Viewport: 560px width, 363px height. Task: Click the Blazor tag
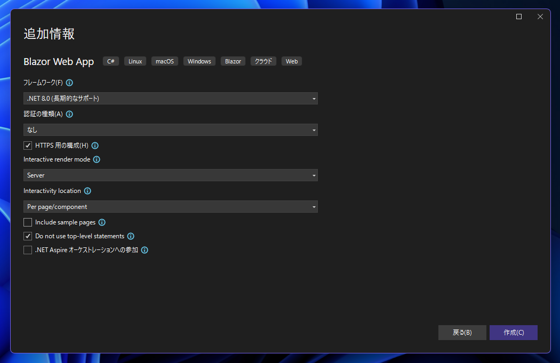[233, 61]
